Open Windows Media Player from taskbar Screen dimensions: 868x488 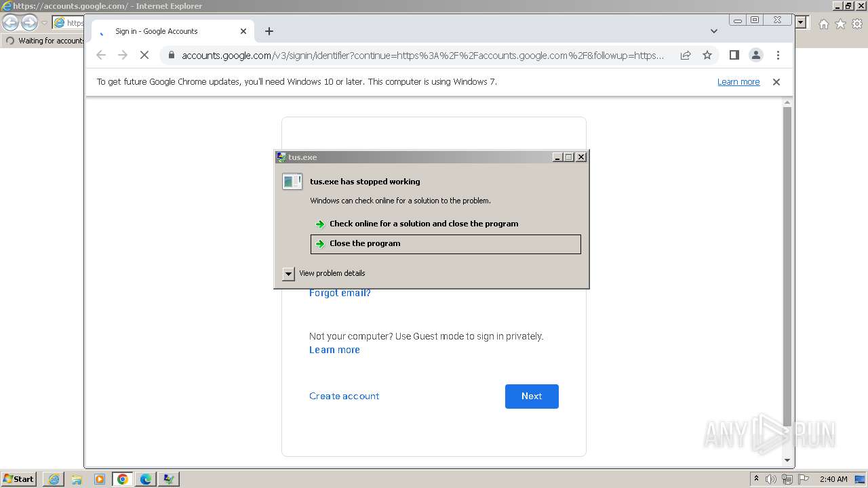100,479
